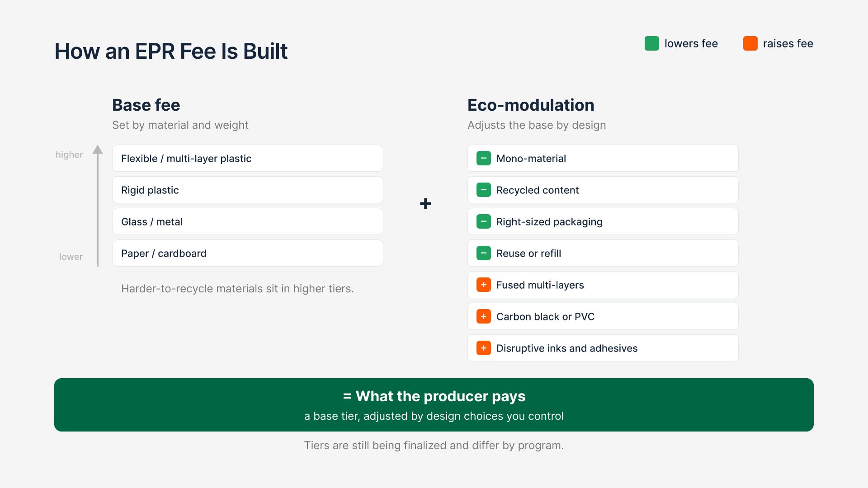Viewport: 868px width, 488px height.
Task: Click the 'lowers fee' legend text
Action: pos(691,43)
